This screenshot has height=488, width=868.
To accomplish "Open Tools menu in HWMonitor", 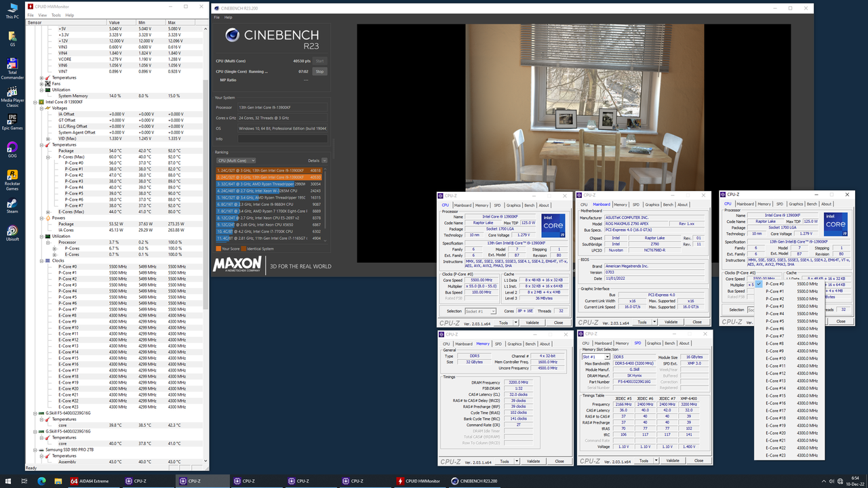I will click(56, 15).
